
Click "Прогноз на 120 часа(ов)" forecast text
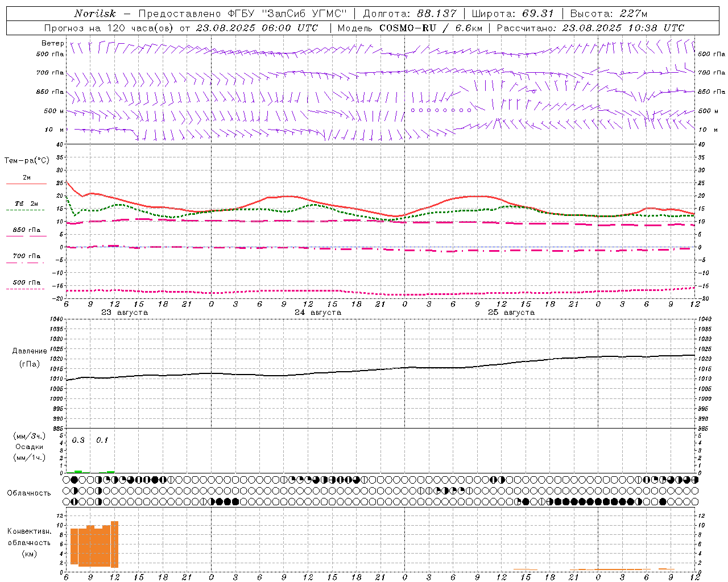[x=109, y=28]
